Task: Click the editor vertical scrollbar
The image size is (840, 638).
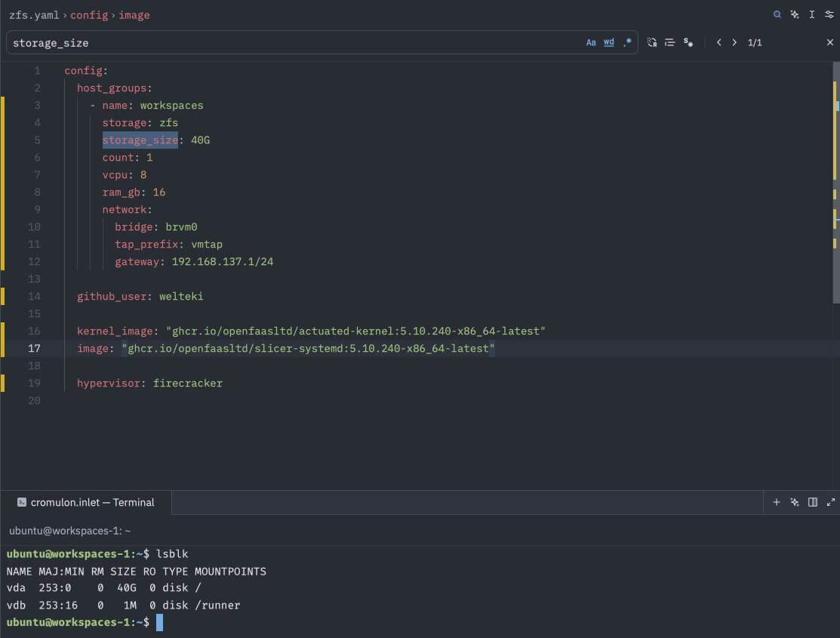Action: click(835, 181)
